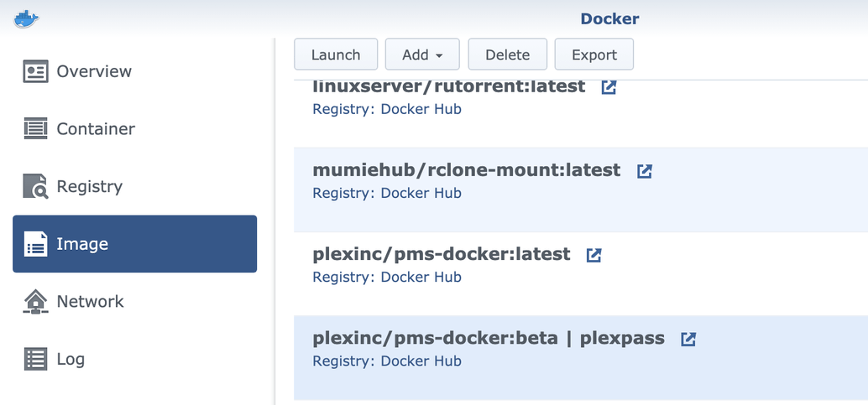The image size is (868, 405).
Task: Open external link for linuxserver/rutorrent:latest
Action: [x=609, y=86]
